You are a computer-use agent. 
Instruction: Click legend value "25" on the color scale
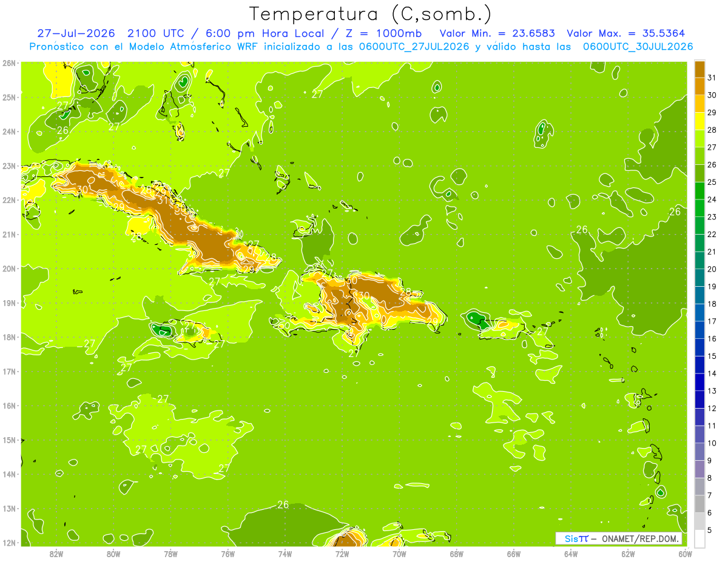[x=712, y=182]
